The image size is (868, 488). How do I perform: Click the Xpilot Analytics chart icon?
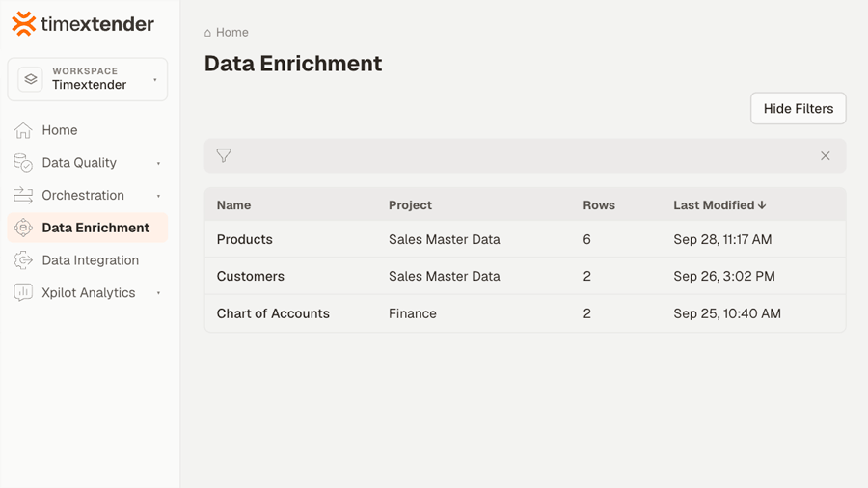23,292
